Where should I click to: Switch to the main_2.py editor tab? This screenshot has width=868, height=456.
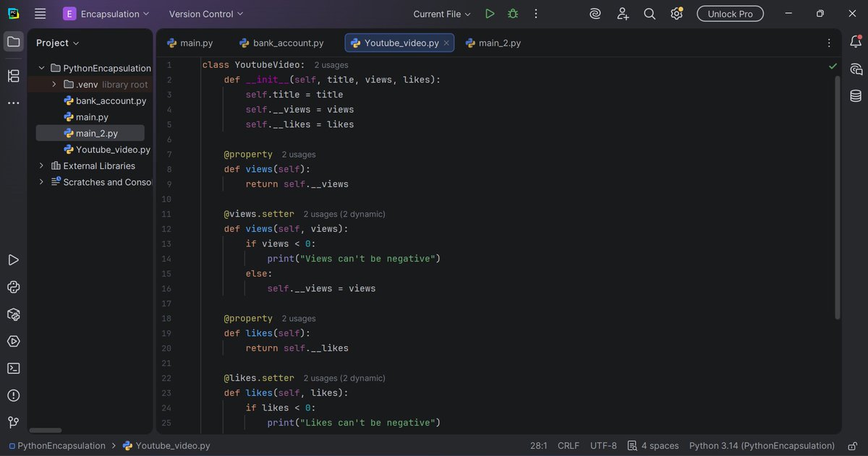click(493, 43)
